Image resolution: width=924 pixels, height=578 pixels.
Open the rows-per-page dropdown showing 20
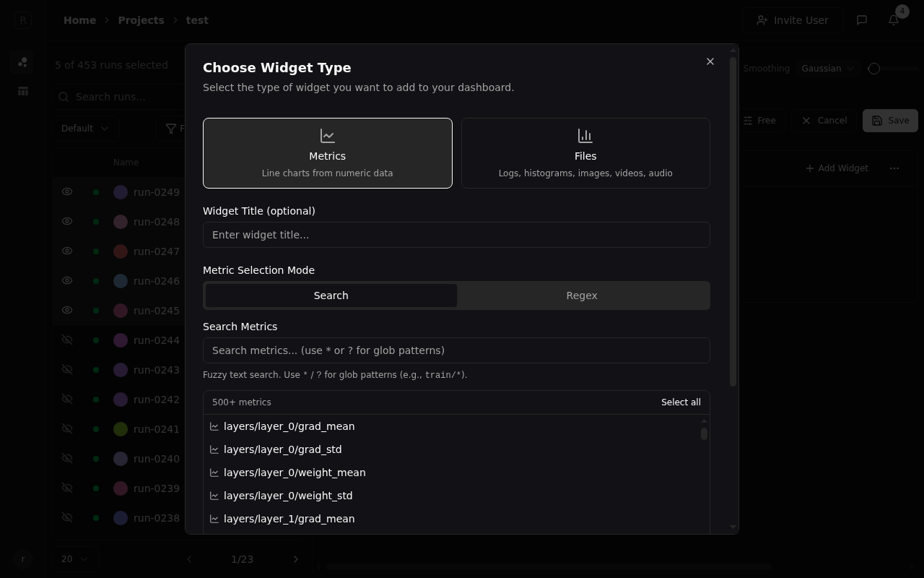pos(73,558)
